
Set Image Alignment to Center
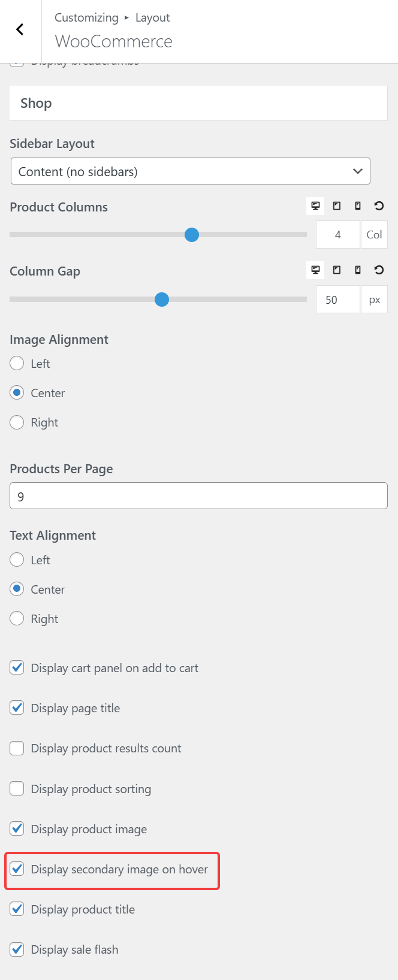point(17,393)
